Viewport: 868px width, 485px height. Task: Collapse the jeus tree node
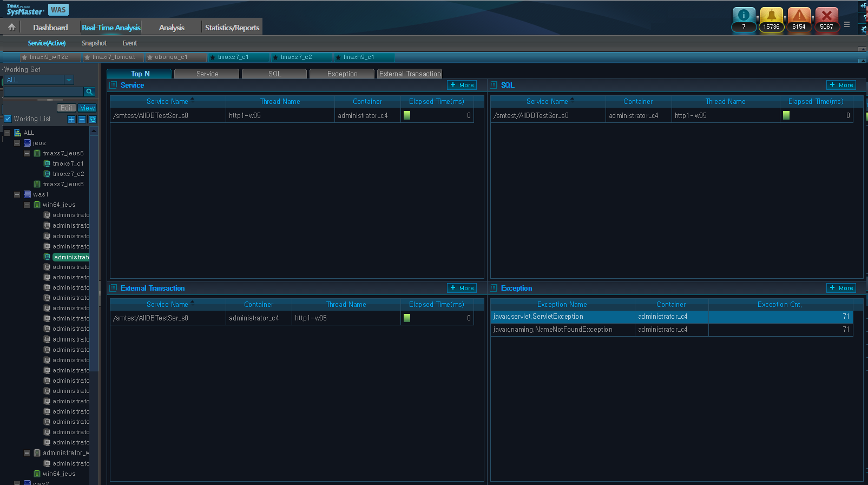[x=17, y=143]
